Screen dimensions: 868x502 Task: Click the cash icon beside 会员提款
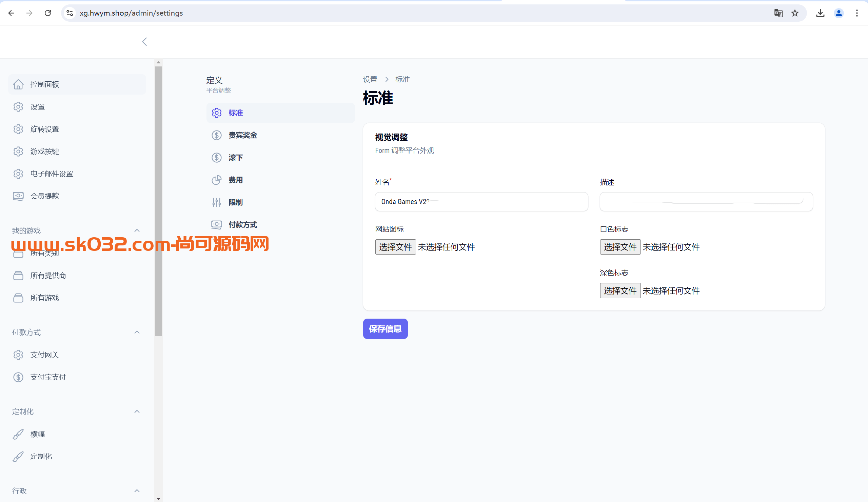point(18,196)
